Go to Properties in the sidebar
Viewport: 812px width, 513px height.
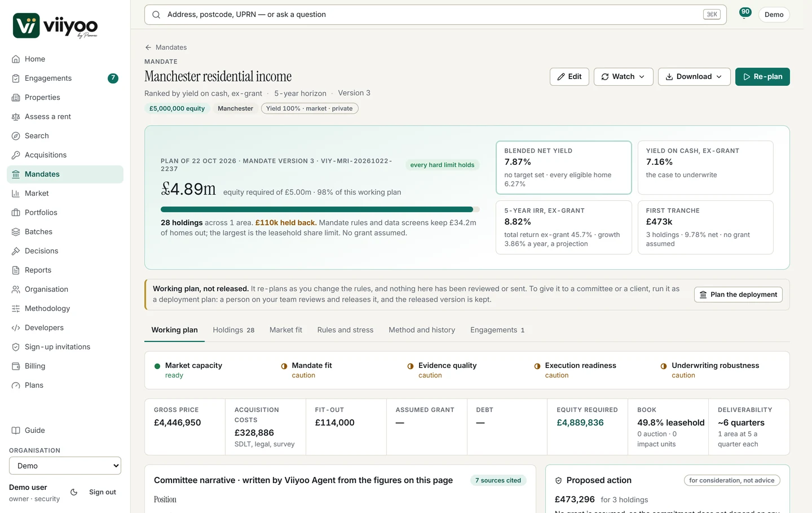point(65,98)
